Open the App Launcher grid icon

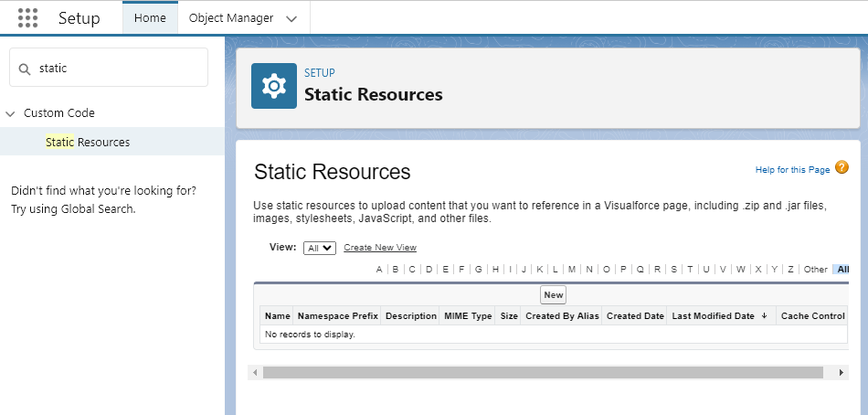click(x=27, y=18)
